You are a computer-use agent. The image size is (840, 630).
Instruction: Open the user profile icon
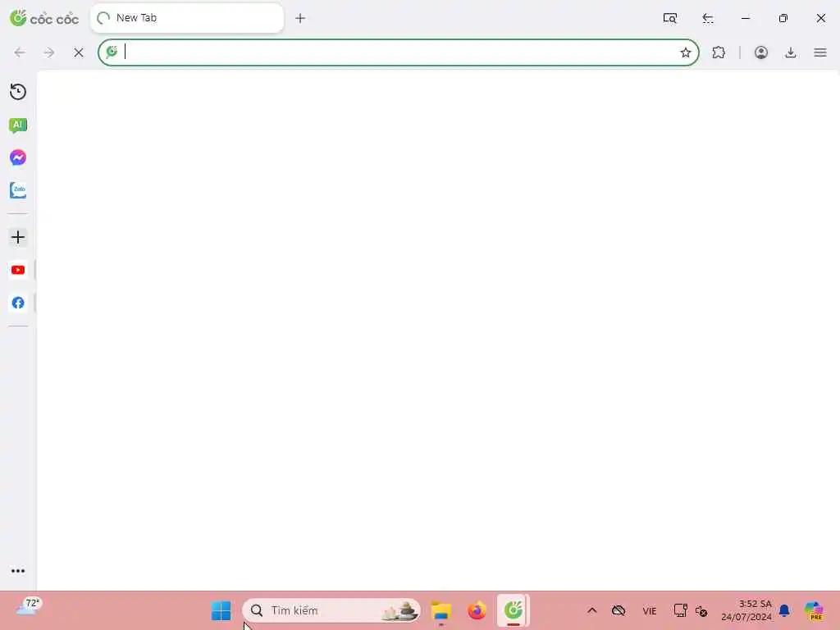coord(760,52)
